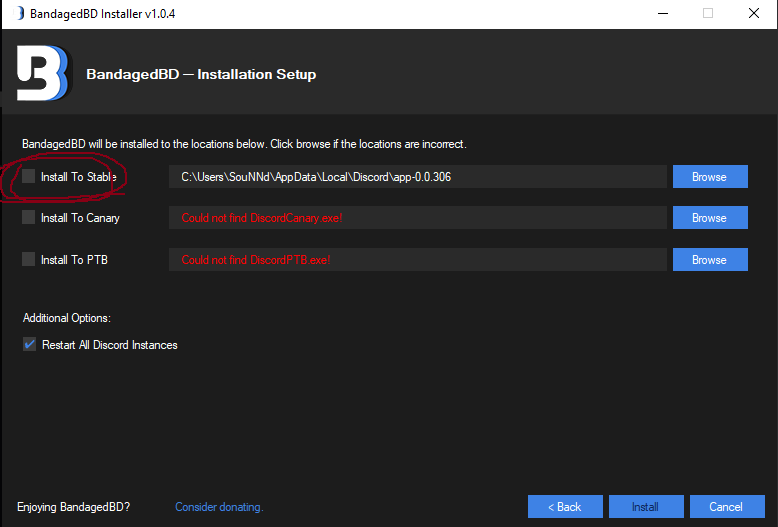Screen dimensions: 778x527
Task: Tick the Install To Canary checkbox
Action: (x=29, y=217)
